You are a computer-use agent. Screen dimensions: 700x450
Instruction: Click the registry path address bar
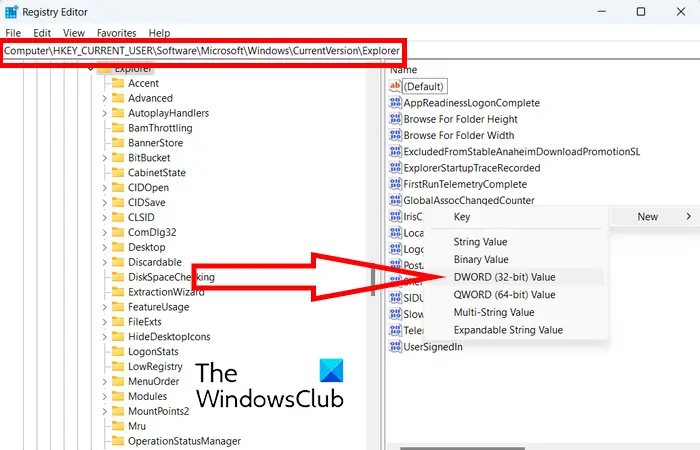(x=202, y=51)
